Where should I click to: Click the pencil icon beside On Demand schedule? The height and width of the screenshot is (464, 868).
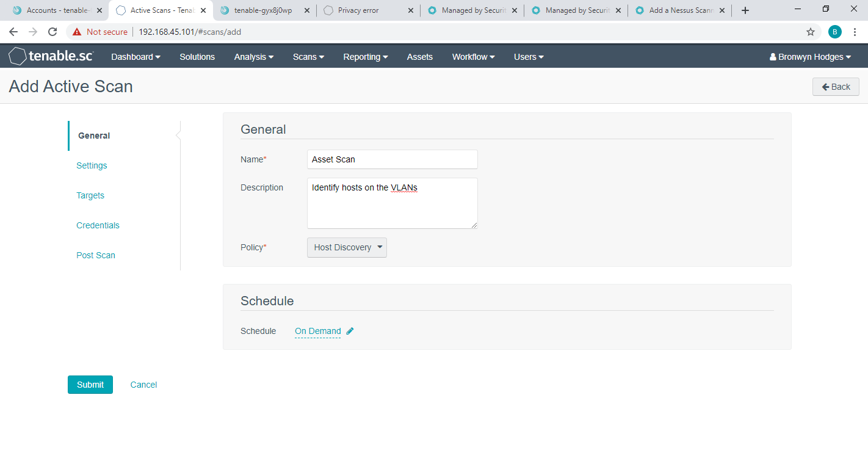click(x=350, y=331)
